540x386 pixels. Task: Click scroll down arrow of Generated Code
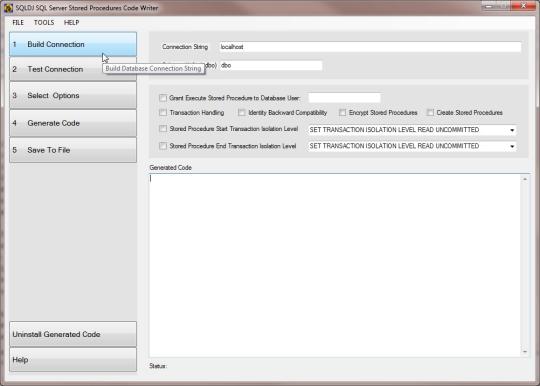525,352
